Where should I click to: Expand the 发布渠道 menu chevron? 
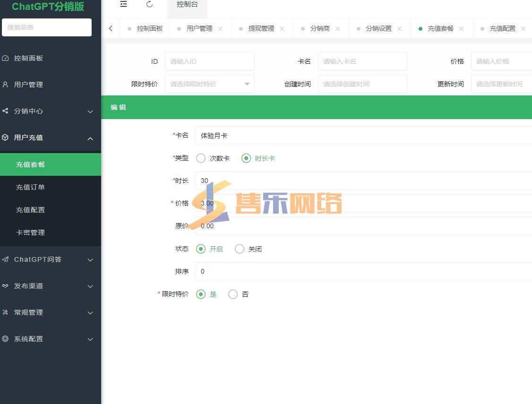click(x=90, y=286)
